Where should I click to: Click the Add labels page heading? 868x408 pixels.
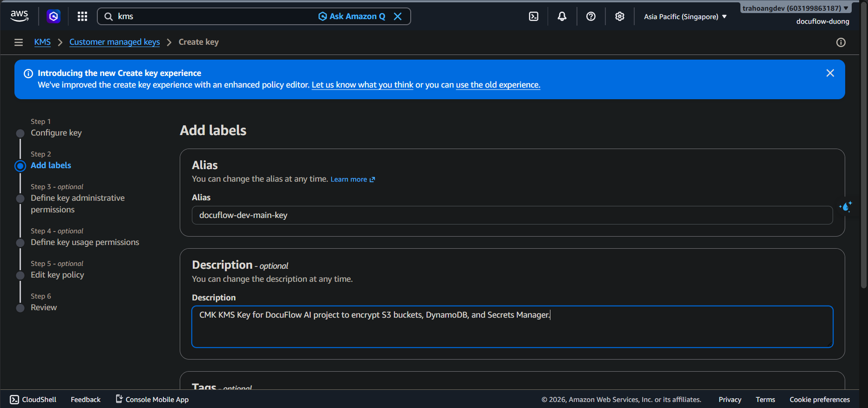coord(213,130)
